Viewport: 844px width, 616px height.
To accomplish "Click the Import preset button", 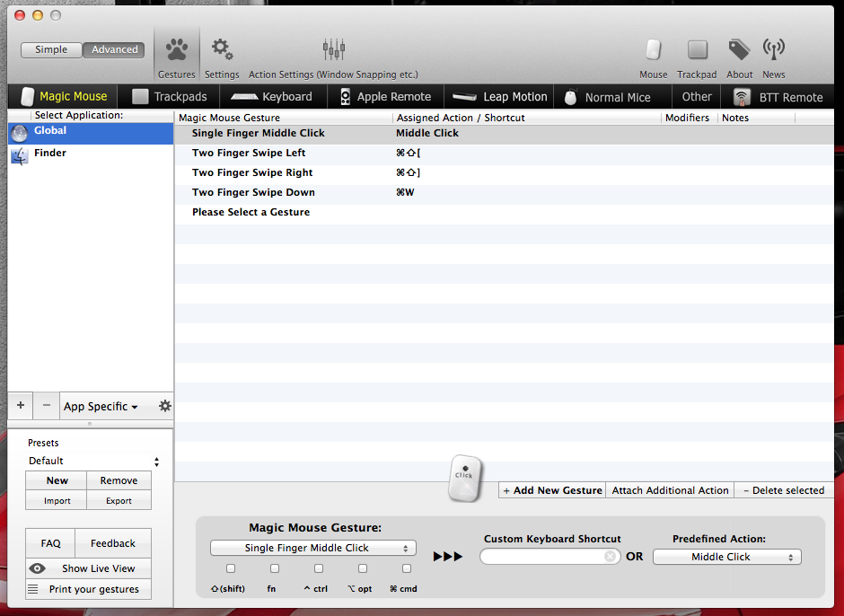I will point(57,500).
